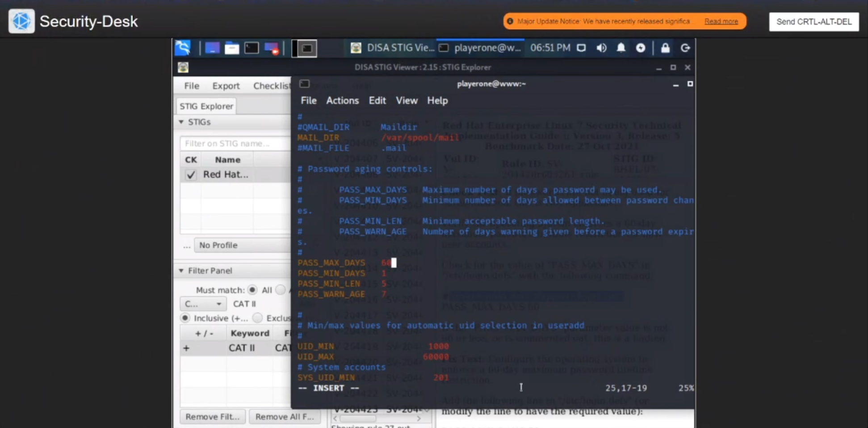Launch the terminal emulator panel icon

tap(251, 48)
